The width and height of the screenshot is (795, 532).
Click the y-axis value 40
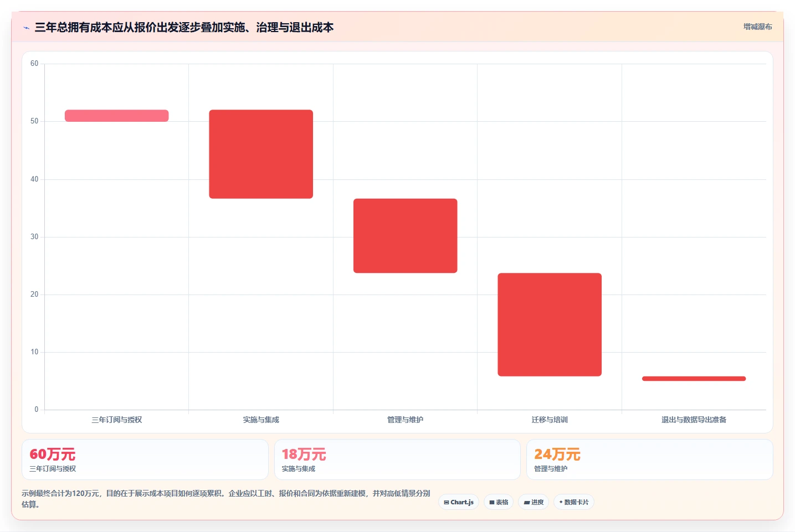[x=34, y=179]
